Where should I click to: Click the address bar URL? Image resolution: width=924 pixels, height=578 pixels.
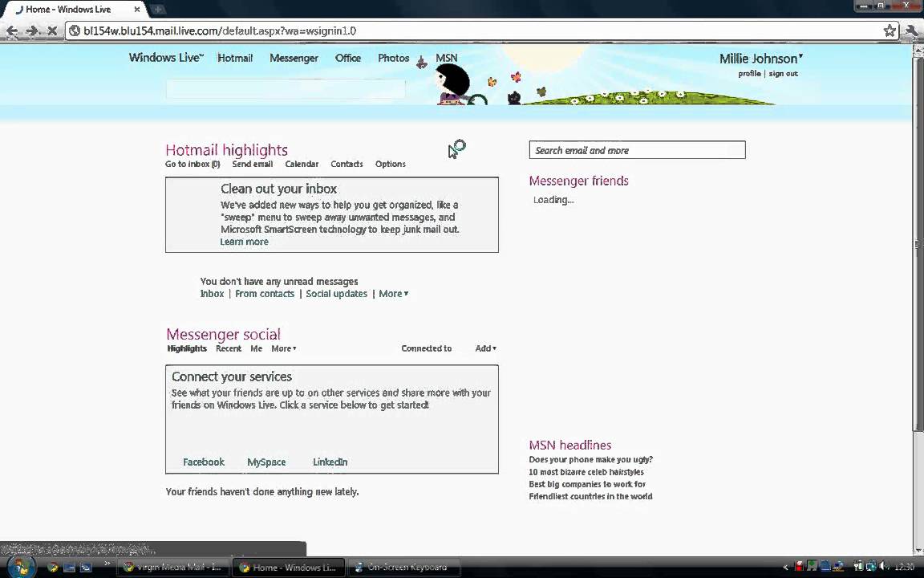coord(219,31)
